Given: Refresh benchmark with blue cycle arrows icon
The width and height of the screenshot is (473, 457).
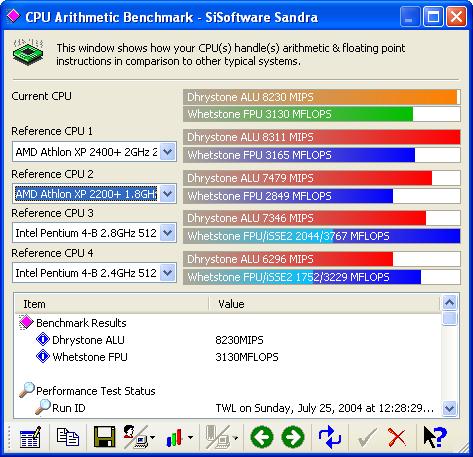Looking at the screenshot, I should (330, 437).
